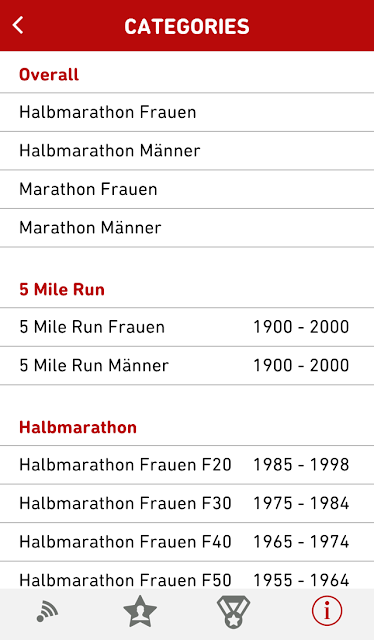
Task: Select Halbmarathon Frauen overall category
Action: pyautogui.click(x=187, y=112)
